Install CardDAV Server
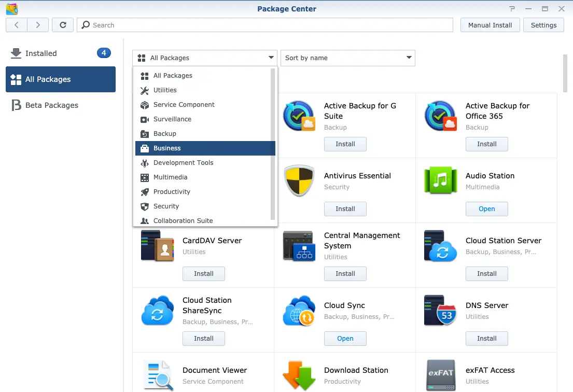 click(204, 274)
